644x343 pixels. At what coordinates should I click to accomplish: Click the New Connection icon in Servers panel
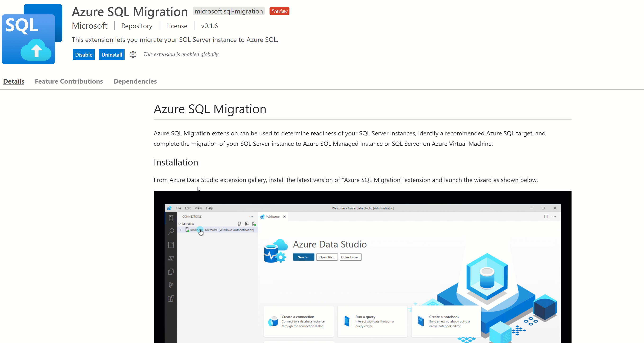240,224
